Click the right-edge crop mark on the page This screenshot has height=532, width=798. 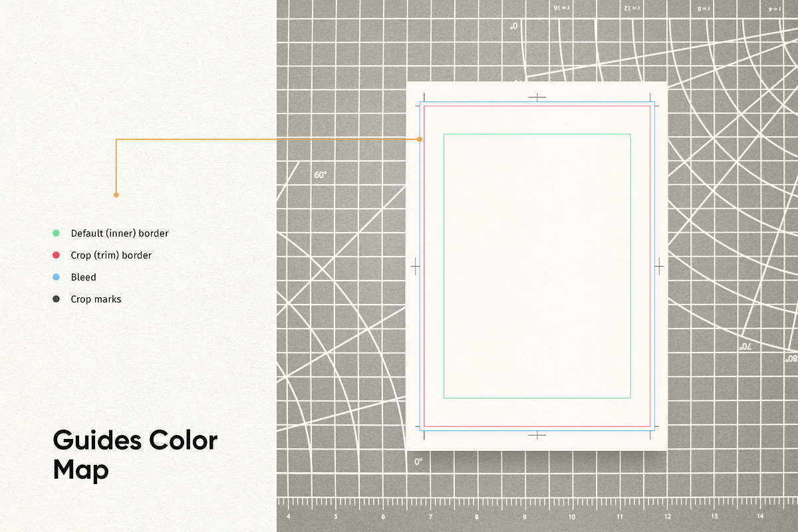tap(658, 266)
